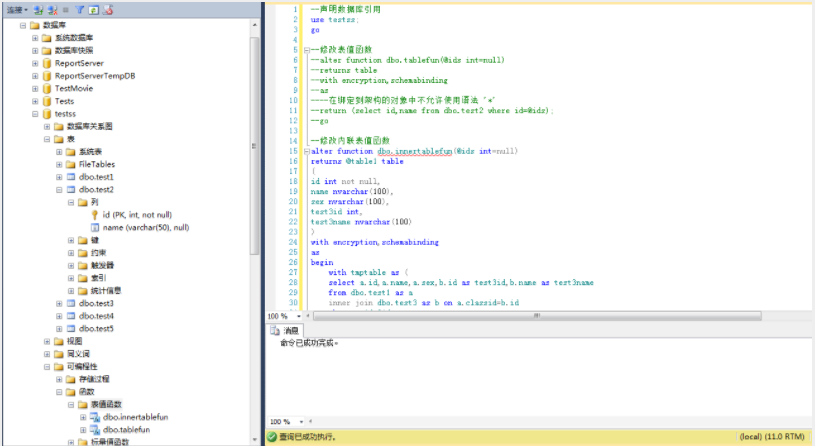This screenshot has height=446, width=815.
Task: Select the 索引 folder tree item
Action: tap(98, 278)
